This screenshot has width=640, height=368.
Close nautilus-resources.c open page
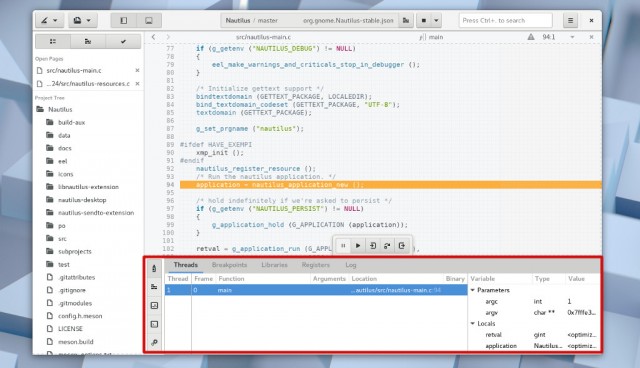coord(138,84)
